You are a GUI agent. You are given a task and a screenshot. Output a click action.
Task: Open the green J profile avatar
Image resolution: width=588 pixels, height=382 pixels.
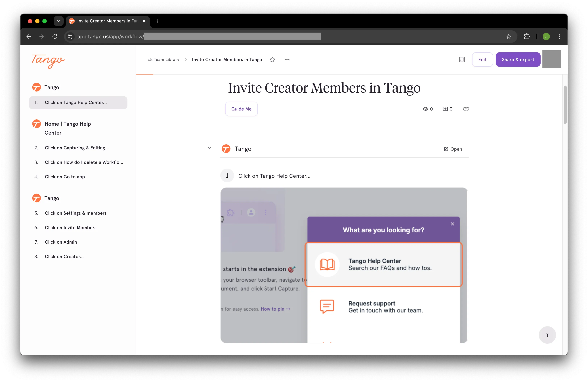click(x=546, y=37)
